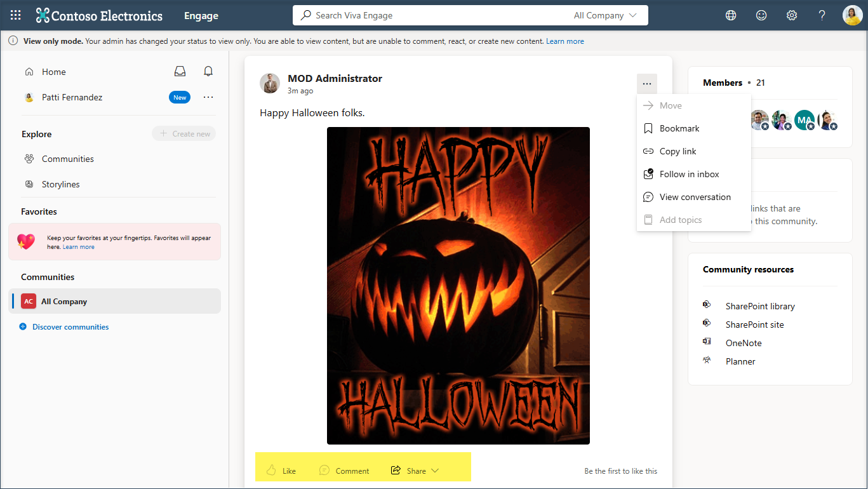This screenshot has height=489, width=868.
Task: Open the Happy Halloween pumpkin image
Action: [458, 286]
